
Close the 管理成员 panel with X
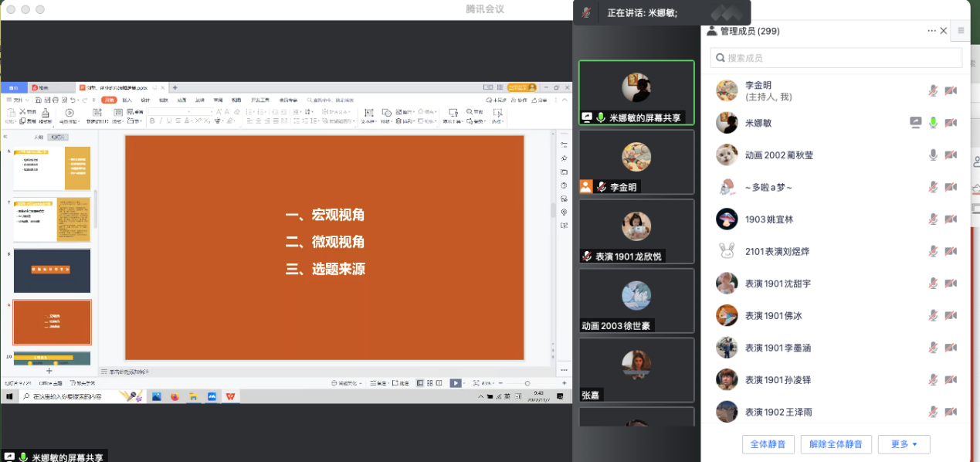[944, 31]
